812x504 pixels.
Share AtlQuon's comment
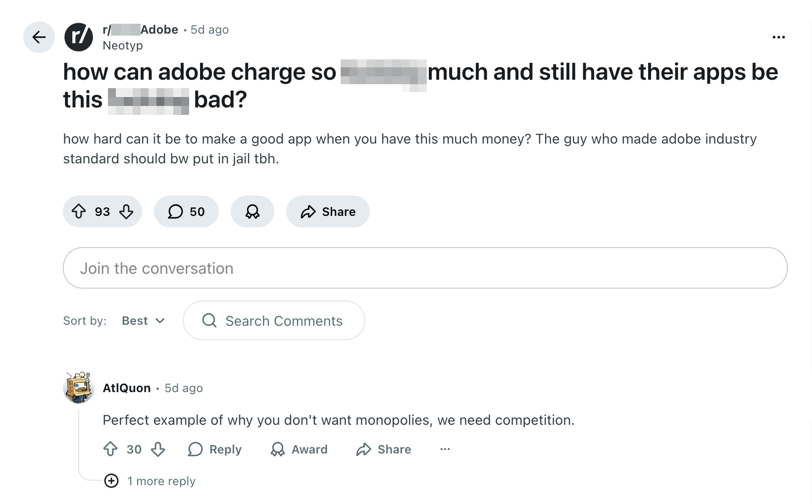(x=384, y=449)
